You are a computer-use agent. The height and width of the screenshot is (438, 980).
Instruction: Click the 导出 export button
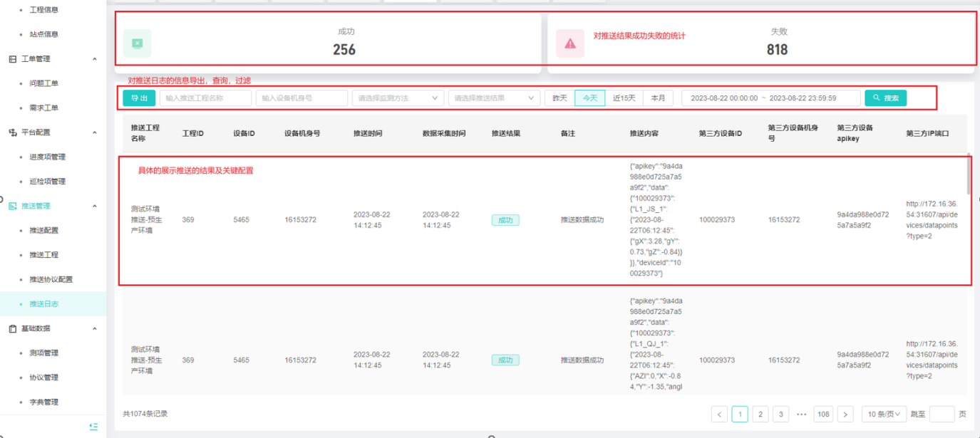click(x=139, y=98)
